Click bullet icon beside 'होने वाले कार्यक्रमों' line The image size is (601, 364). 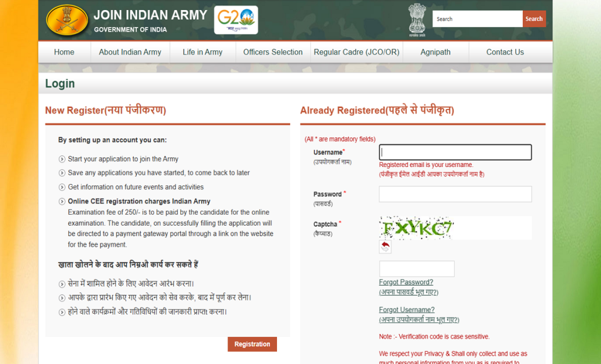[62, 312]
